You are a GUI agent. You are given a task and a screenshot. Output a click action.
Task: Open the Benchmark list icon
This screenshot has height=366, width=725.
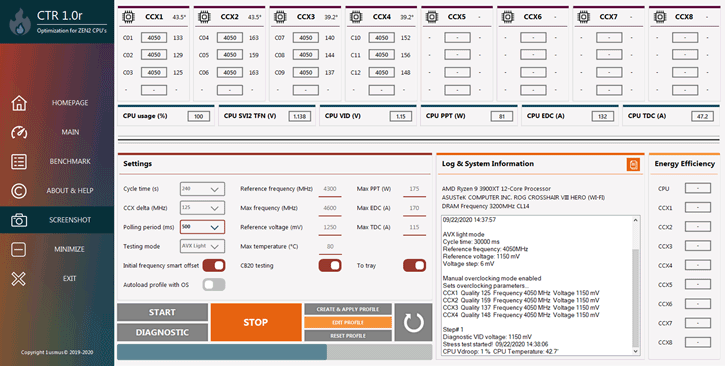19,162
